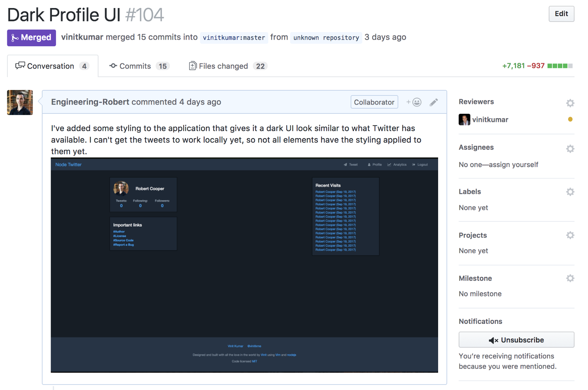Open Engineering-Robert's profile avatar

[x=20, y=102]
